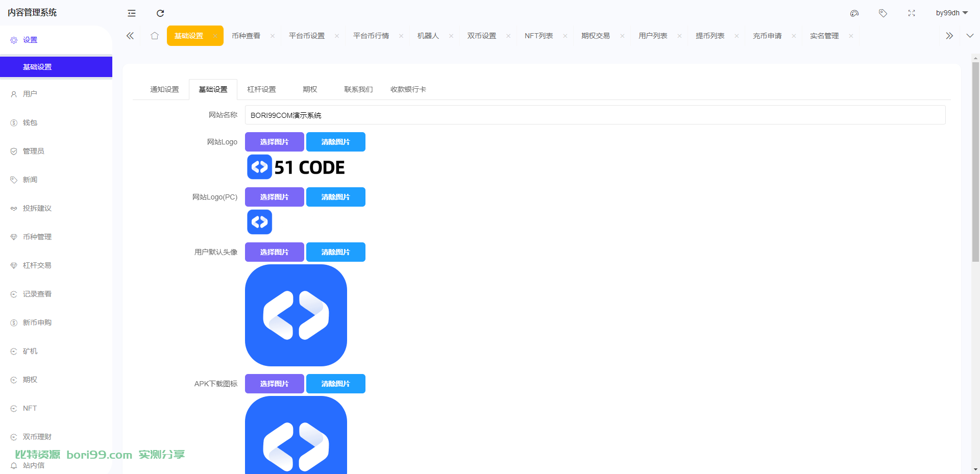This screenshot has width=980, height=474.
Task: Open the 杠杆设置 settings tab
Action: [261, 89]
